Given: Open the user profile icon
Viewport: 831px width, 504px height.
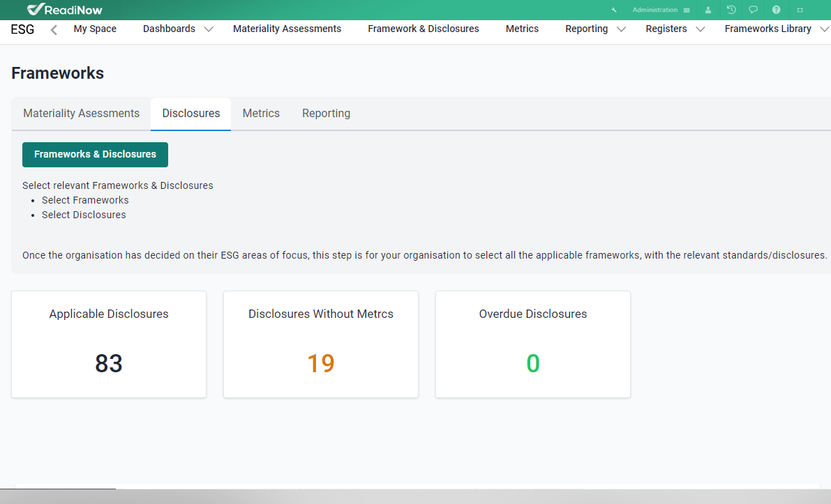Looking at the screenshot, I should tap(708, 10).
